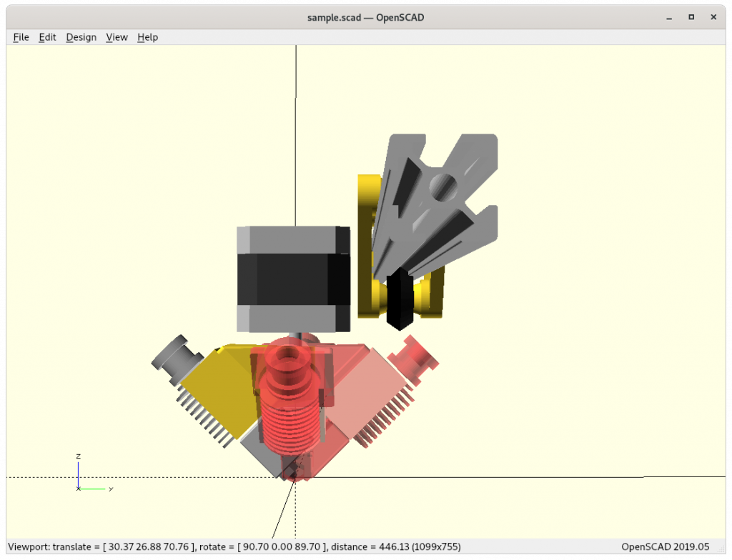Close the OpenSCAD window

click(713, 17)
